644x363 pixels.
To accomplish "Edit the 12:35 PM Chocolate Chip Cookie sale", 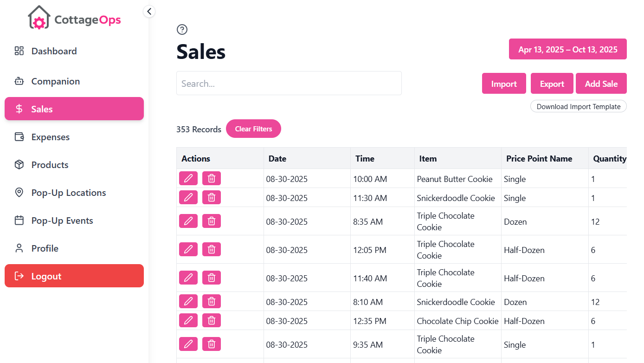I will pyautogui.click(x=188, y=321).
